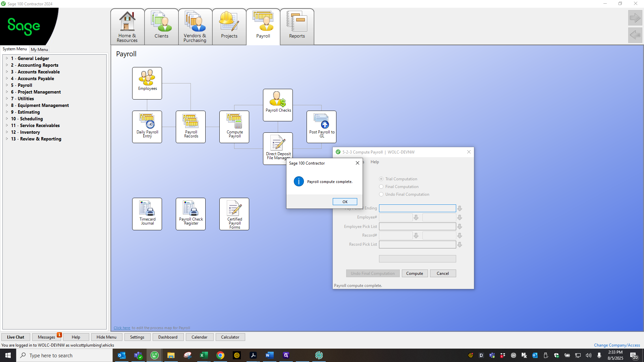Click the volume icon in system tray

click(x=589, y=355)
